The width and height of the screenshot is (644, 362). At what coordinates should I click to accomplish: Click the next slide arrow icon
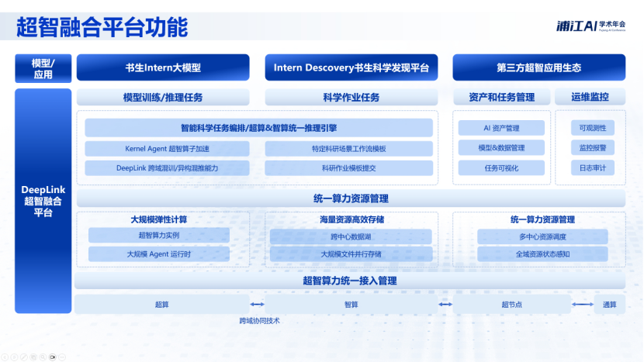(x=14, y=357)
